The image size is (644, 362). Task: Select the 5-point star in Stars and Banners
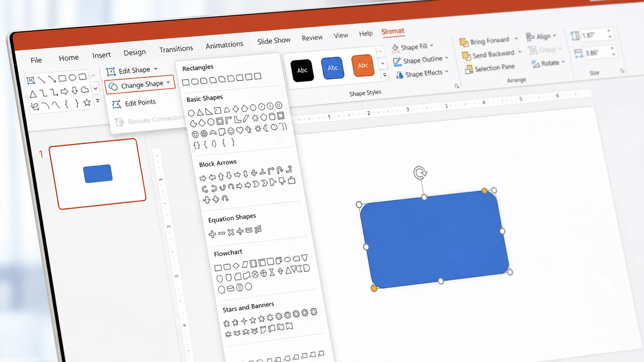point(253,320)
